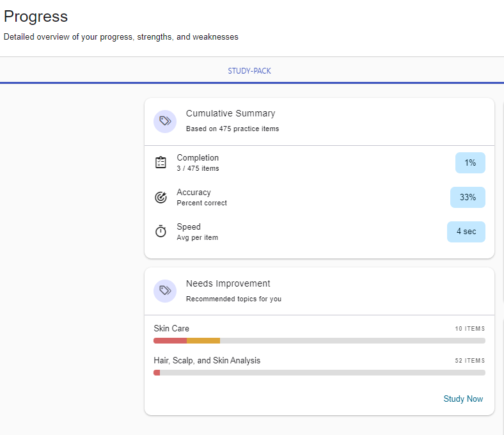Open the Skin Care topic label
Image resolution: width=504 pixels, height=435 pixels.
point(171,329)
